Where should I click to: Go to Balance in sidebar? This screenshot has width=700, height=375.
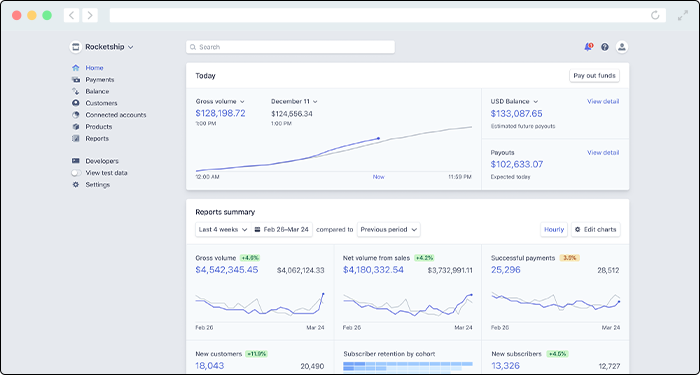coord(97,91)
